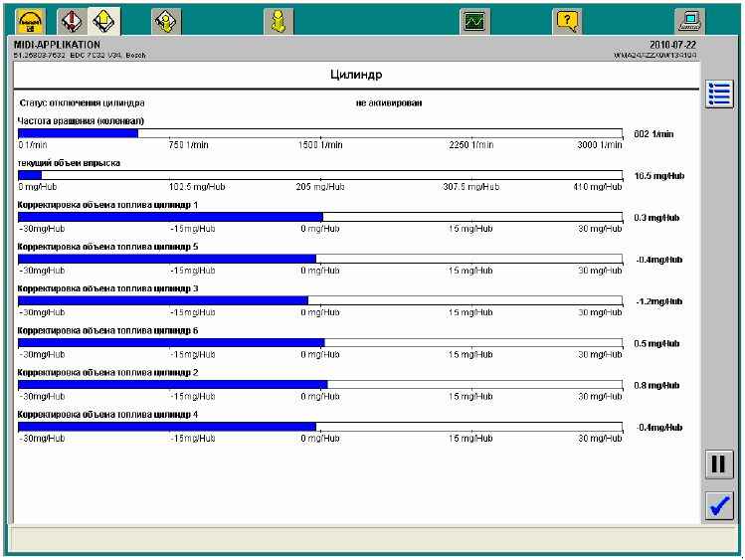Image resolution: width=745 pixels, height=560 pixels.
Task: Click the cylinder 6 fuel correction bar
Action: [320, 342]
